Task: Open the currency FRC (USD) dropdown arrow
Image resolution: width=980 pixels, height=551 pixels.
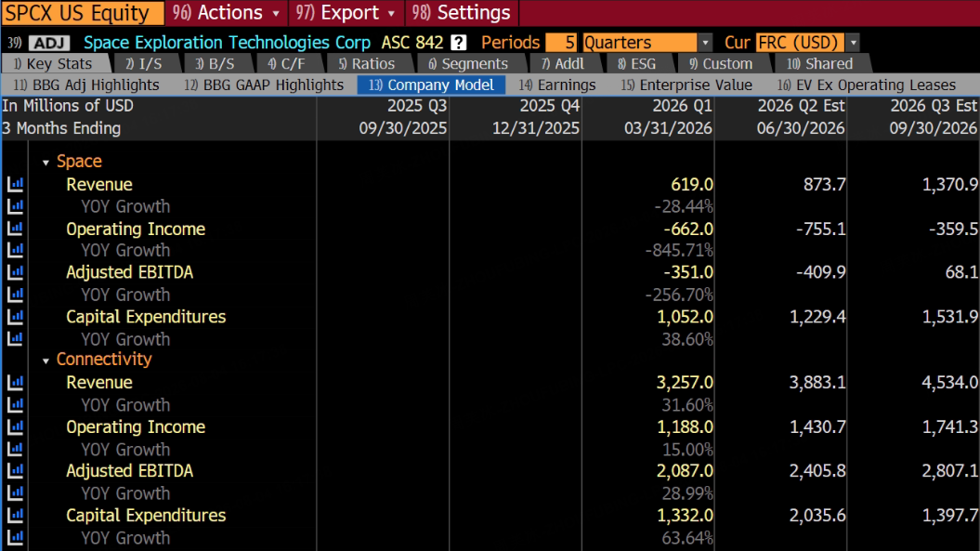Action: click(853, 43)
